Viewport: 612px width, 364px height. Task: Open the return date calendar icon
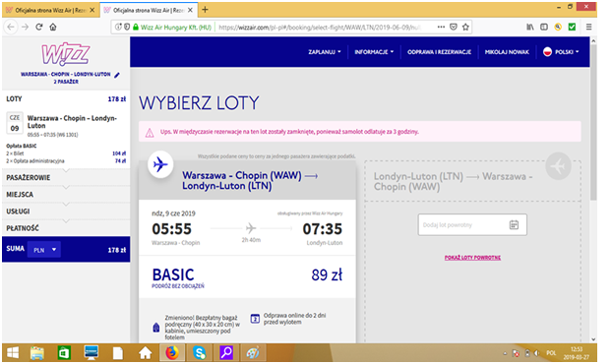(x=514, y=224)
